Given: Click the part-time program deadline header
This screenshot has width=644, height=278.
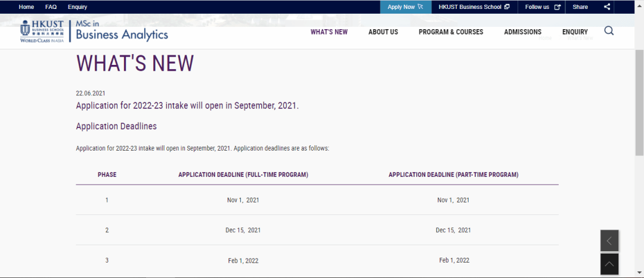Looking at the screenshot, I should [453, 174].
